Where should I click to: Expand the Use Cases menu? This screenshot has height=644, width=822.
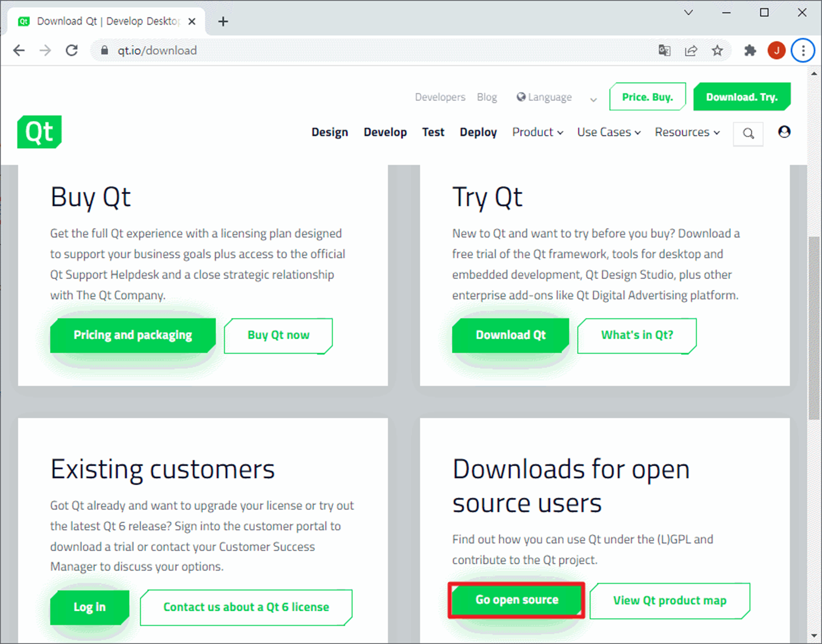[x=609, y=132]
